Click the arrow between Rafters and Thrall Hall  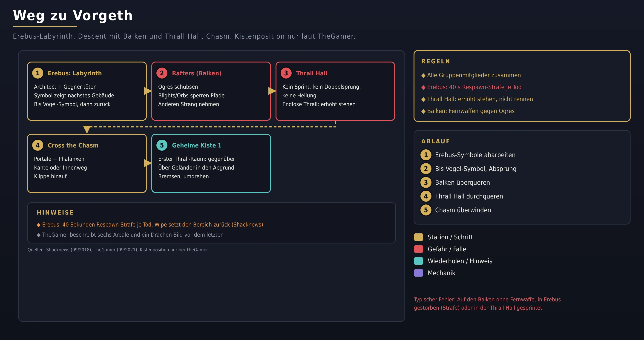[272, 91]
